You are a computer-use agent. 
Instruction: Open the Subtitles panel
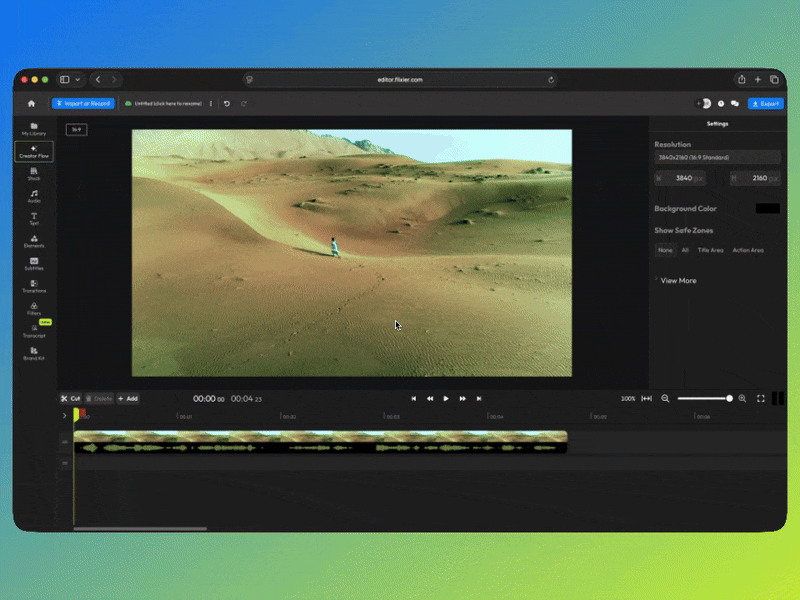click(x=34, y=264)
